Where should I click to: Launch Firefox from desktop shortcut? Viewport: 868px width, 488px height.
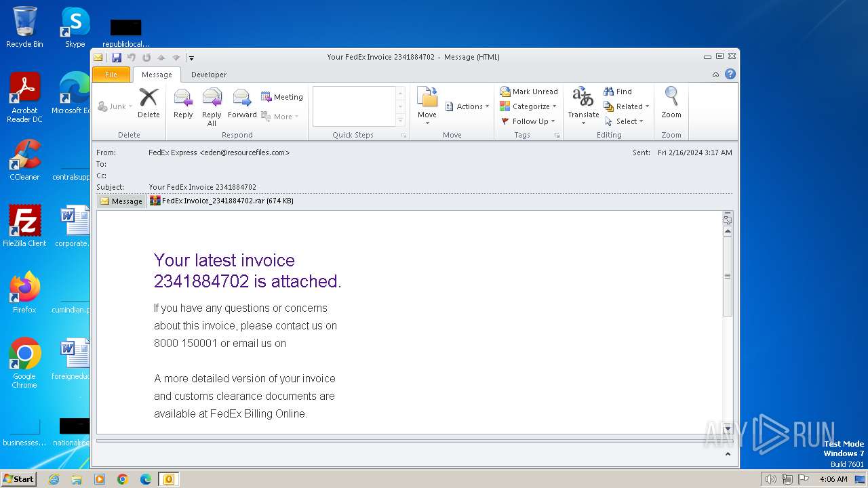[x=24, y=293]
